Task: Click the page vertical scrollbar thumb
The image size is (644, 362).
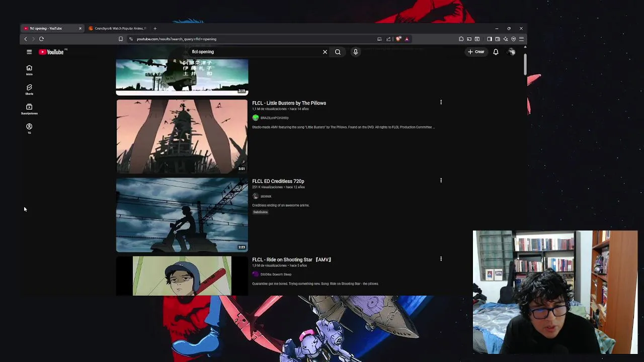Action: (x=525, y=64)
